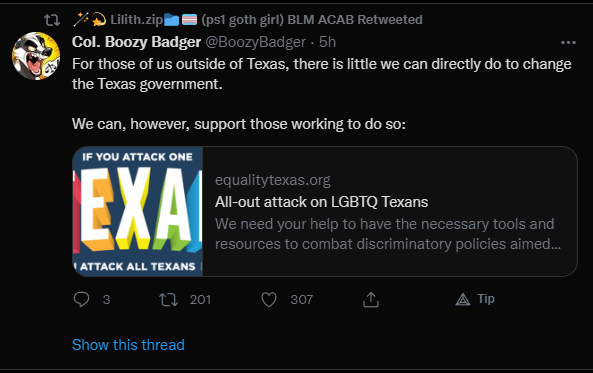Click the reply speech bubble icon
Image resolution: width=593 pixels, height=373 pixels.
[x=81, y=300]
